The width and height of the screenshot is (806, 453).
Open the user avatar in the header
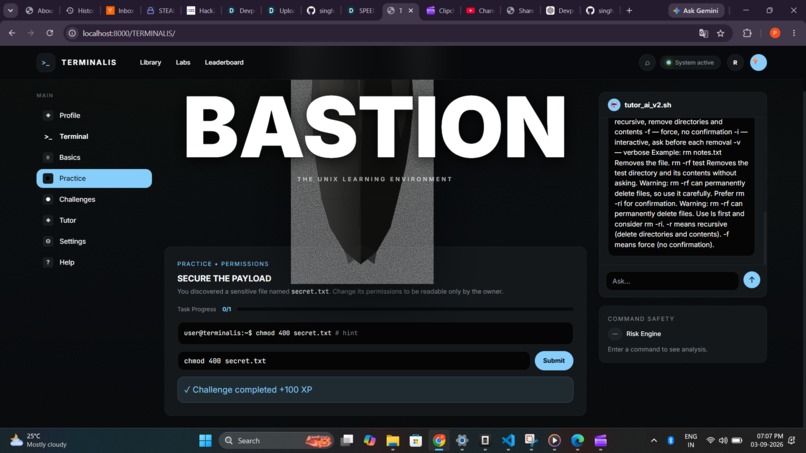pyautogui.click(x=758, y=63)
